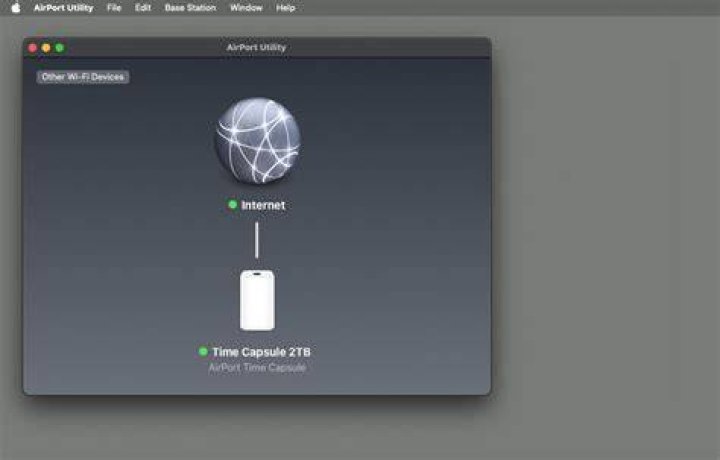Open the Edit menu
This screenshot has height=460, width=720.
143,8
